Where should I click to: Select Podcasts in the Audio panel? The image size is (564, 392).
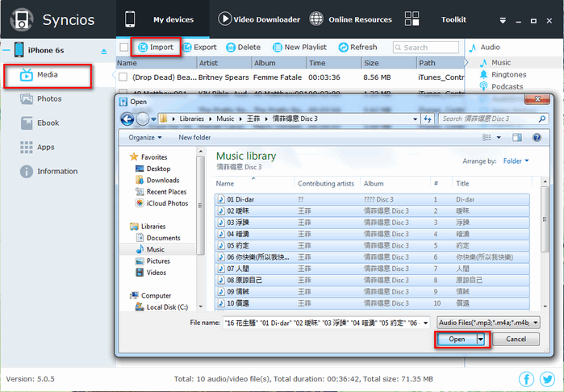(508, 86)
